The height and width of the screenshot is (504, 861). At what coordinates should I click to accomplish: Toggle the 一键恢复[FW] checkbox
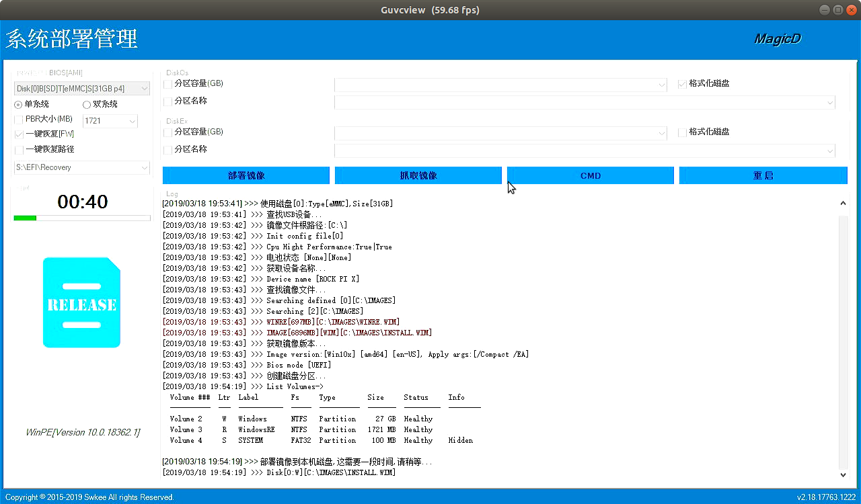19,134
